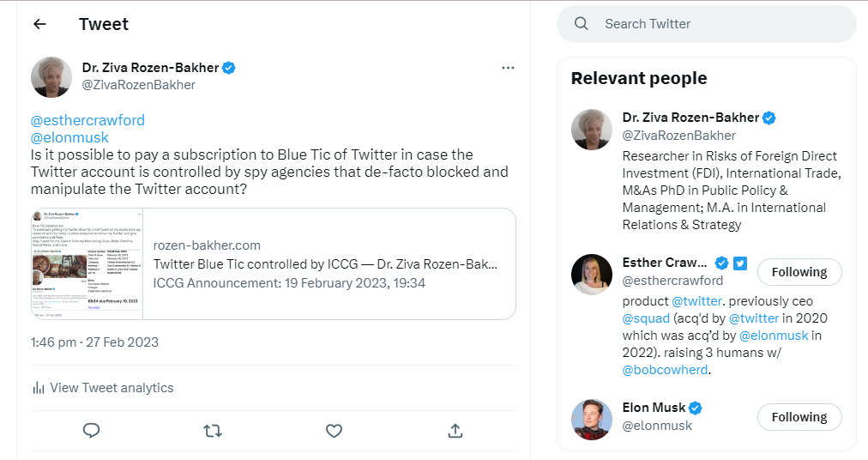Open the @bobcowherd link in bio
This screenshot has width=868, height=460.
(667, 370)
